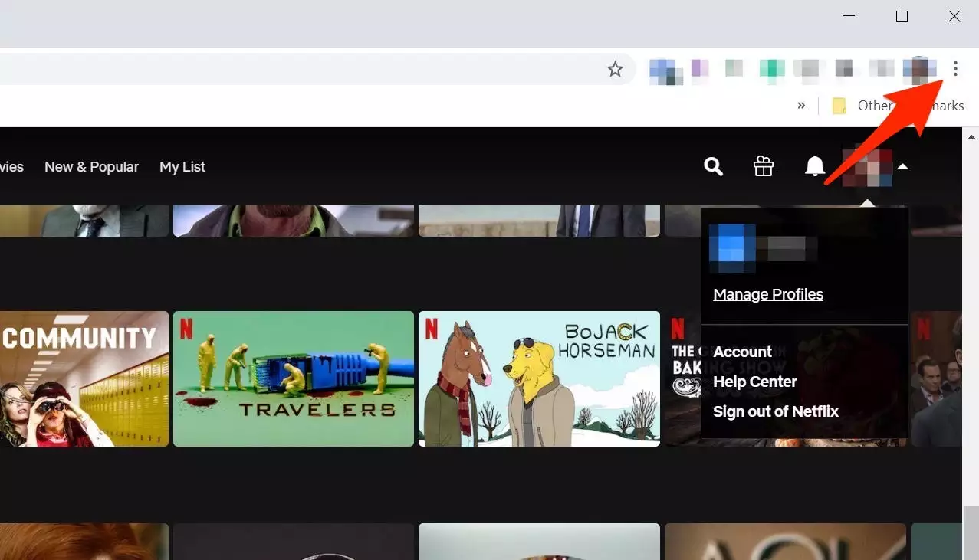Collapse the profile menu caret arrow
This screenshot has height=560, width=979.
click(x=903, y=167)
